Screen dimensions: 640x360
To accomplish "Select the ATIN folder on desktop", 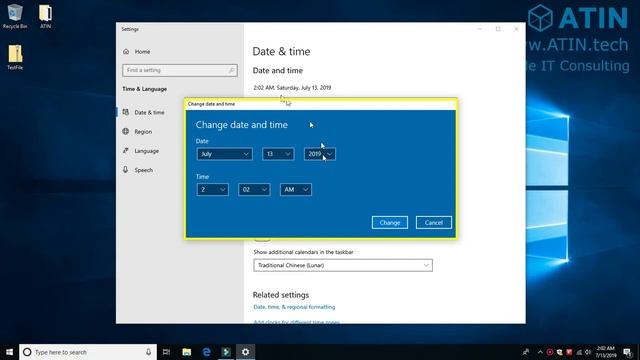I will tap(45, 16).
